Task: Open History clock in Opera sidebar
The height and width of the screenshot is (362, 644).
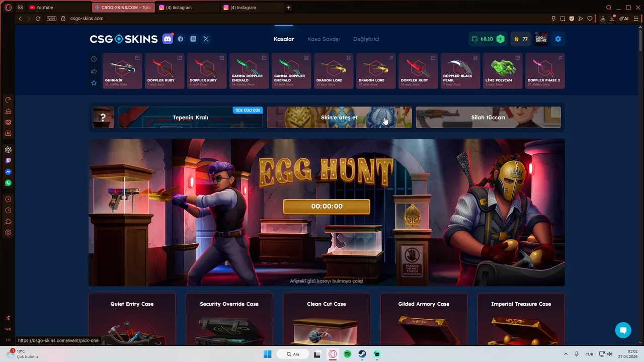Action: point(8,211)
